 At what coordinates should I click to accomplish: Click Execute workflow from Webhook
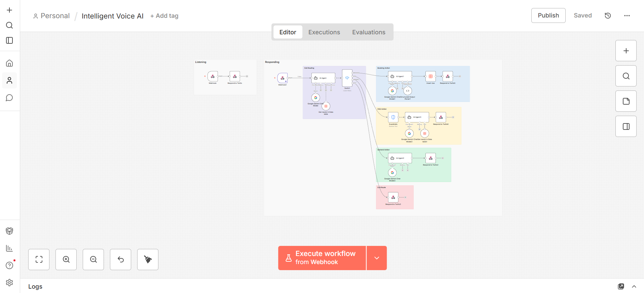[x=322, y=258]
